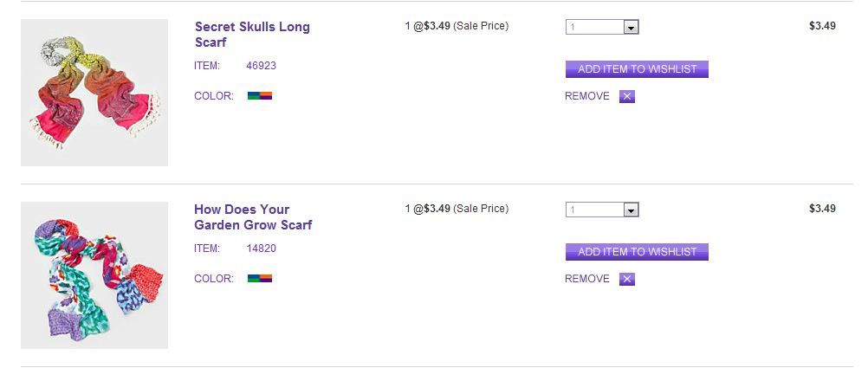Click the $3.49 line total for Garden Grow scarf
This screenshot has width=868, height=368.
821,209
